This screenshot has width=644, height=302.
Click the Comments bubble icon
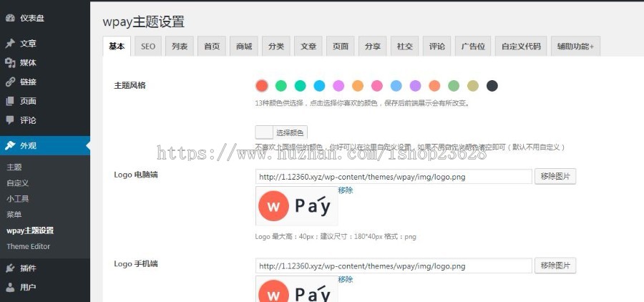tap(10, 120)
